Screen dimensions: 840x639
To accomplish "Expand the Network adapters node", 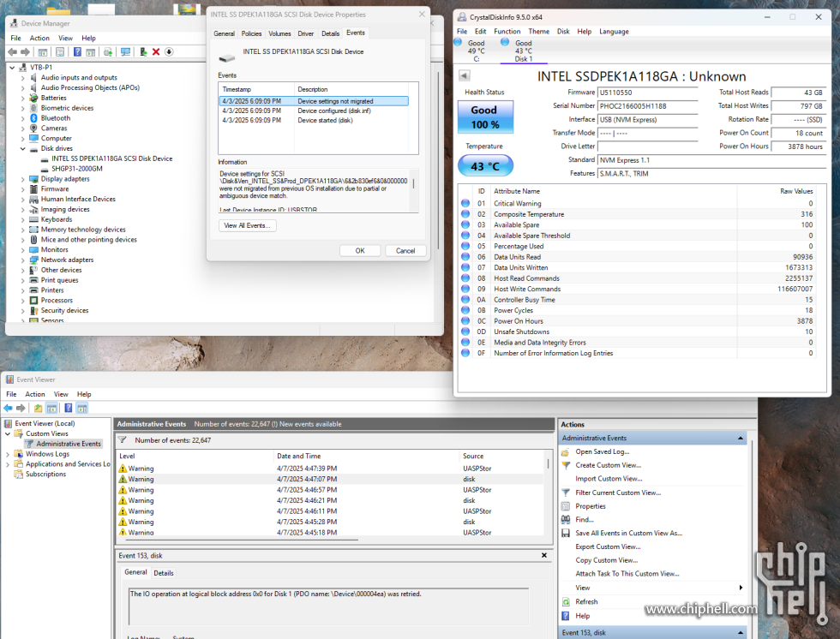I will tap(22, 260).
